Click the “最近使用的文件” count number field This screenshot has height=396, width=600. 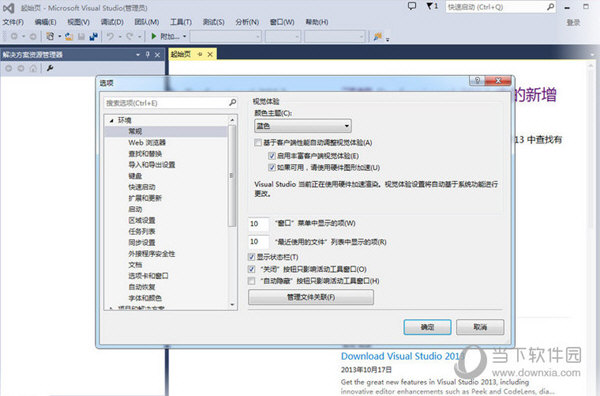coord(259,242)
